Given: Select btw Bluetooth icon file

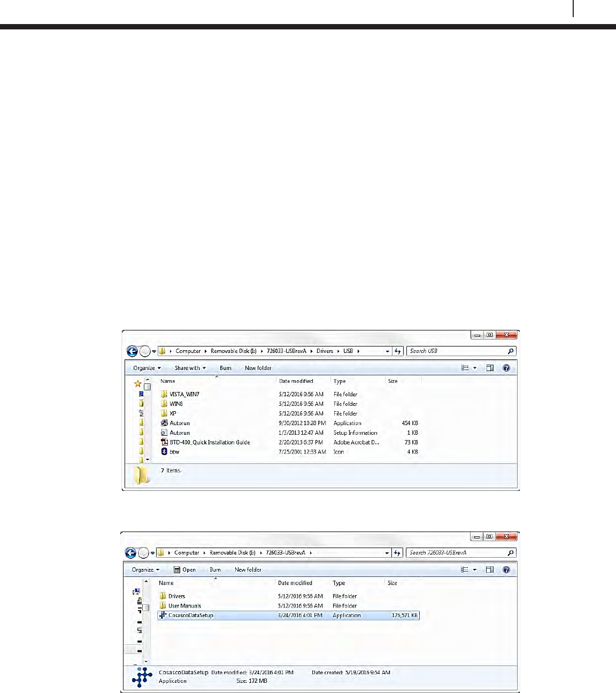Looking at the screenshot, I should [x=164, y=452].
